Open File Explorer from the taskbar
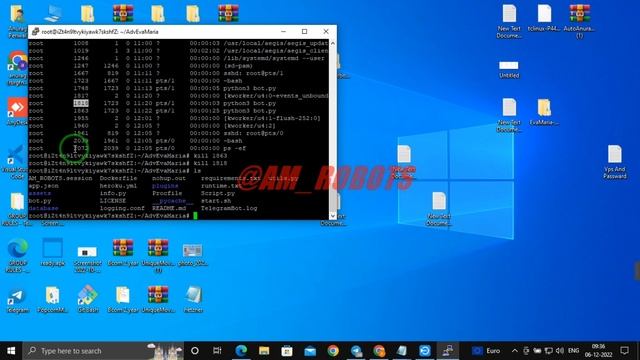 tap(264, 351)
